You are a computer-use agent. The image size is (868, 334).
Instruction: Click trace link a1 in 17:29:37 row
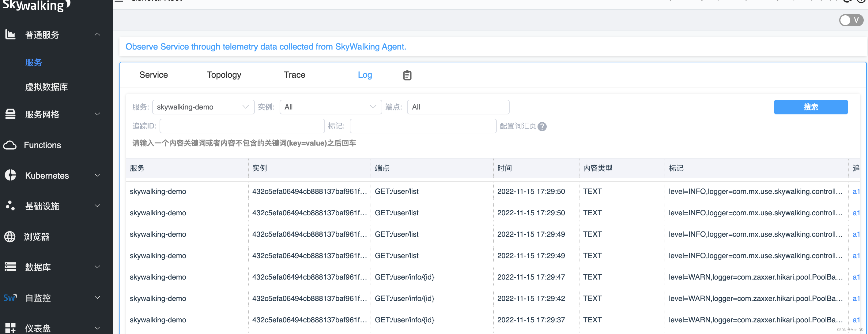(856, 320)
